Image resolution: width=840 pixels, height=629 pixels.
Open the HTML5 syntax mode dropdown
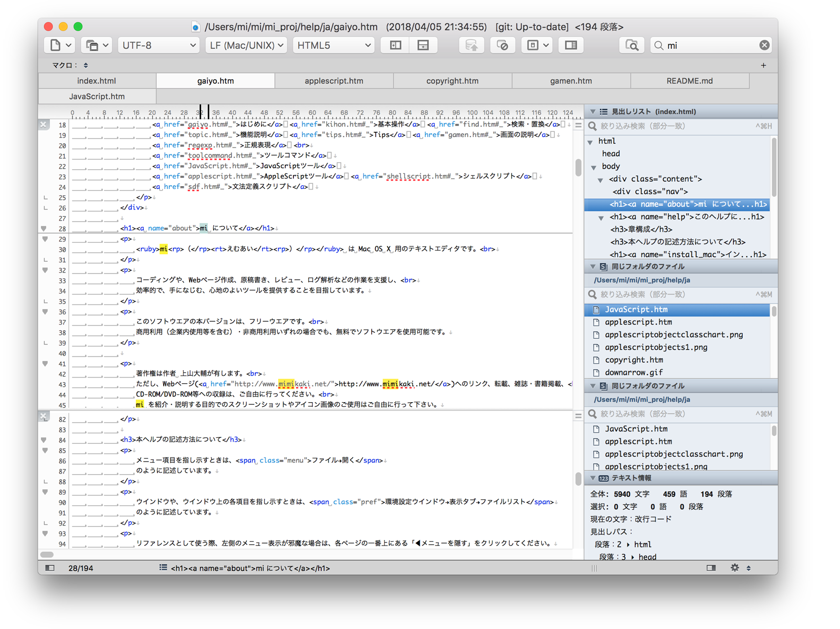334,45
